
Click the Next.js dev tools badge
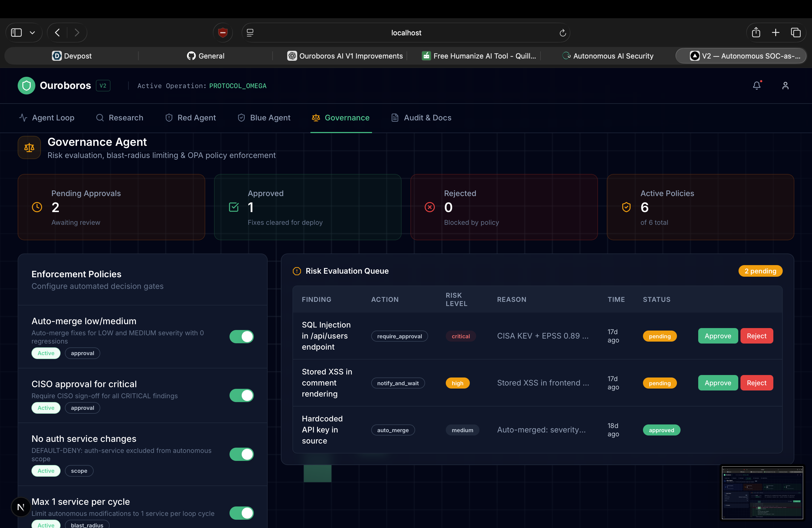pos(20,507)
